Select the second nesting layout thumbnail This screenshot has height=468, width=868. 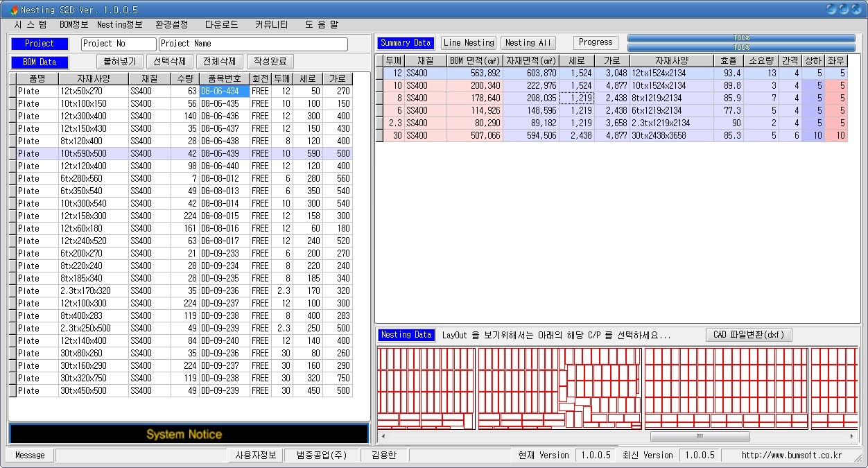coord(559,388)
